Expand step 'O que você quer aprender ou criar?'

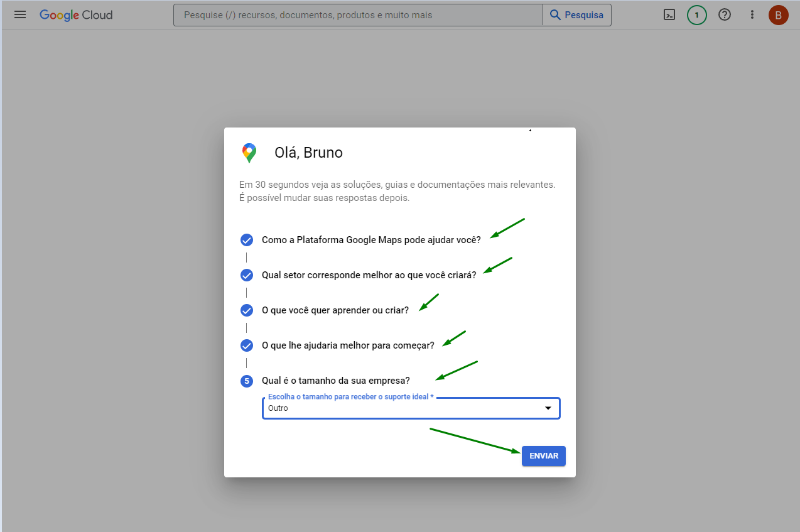point(335,310)
